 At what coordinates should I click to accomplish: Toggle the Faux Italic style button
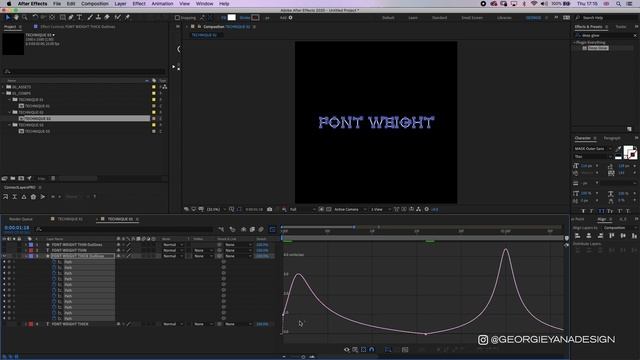(592, 211)
